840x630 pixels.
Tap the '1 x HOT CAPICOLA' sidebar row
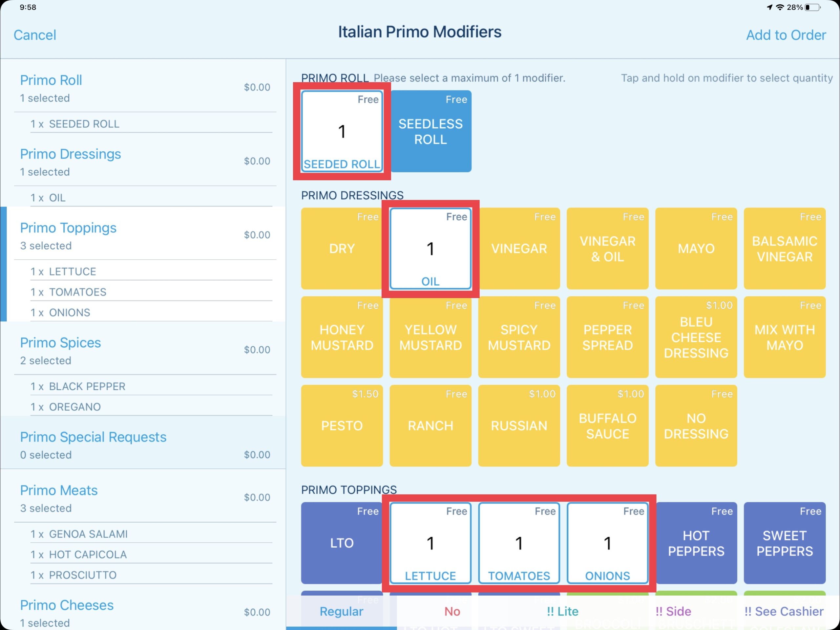click(151, 554)
